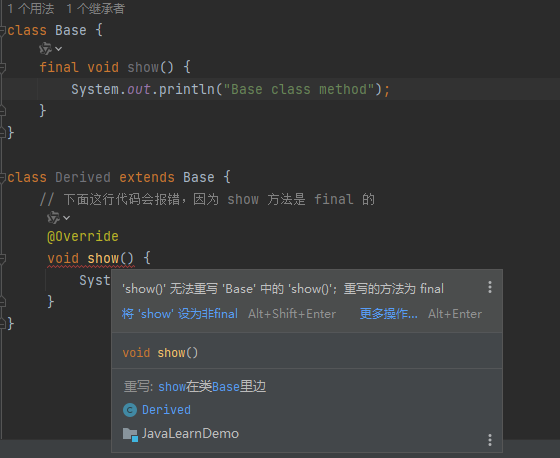Image resolution: width=560 pixels, height=458 pixels.
Task: Click the 'final' keyword in Base's show method
Action: [59, 68]
